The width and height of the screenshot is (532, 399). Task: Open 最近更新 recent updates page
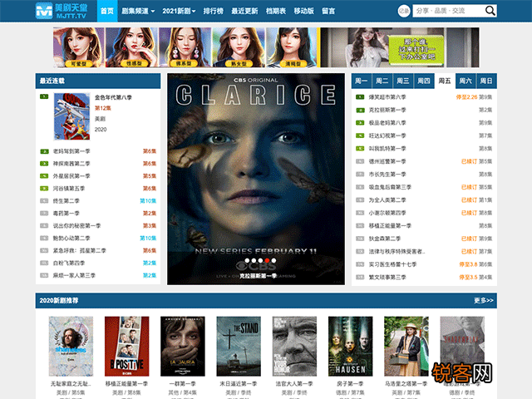click(x=244, y=11)
